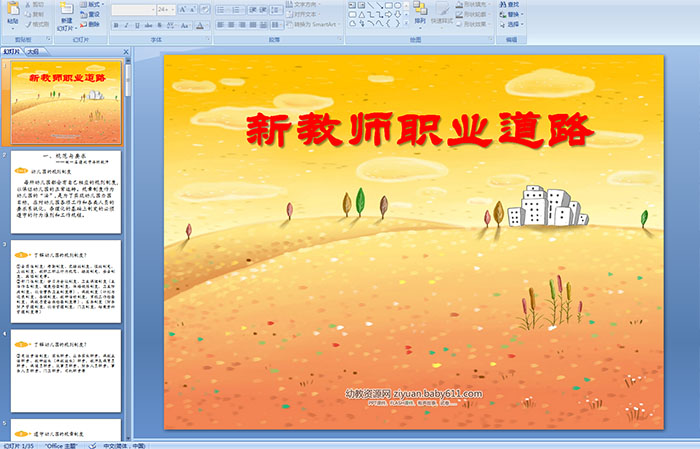Screen dimensions: 700x449
Task: Toggle Center text alignment
Action: pos(231,25)
